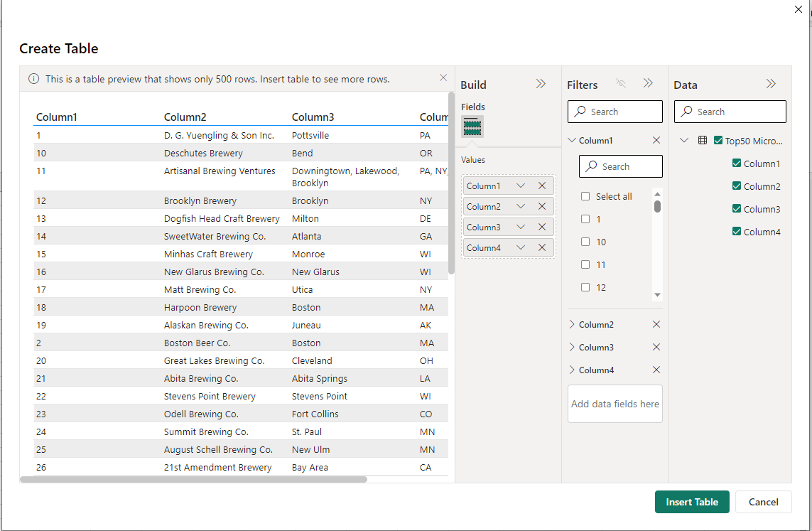Select the 21st Amendment Brewery cell
The image size is (812, 531).
(x=217, y=467)
